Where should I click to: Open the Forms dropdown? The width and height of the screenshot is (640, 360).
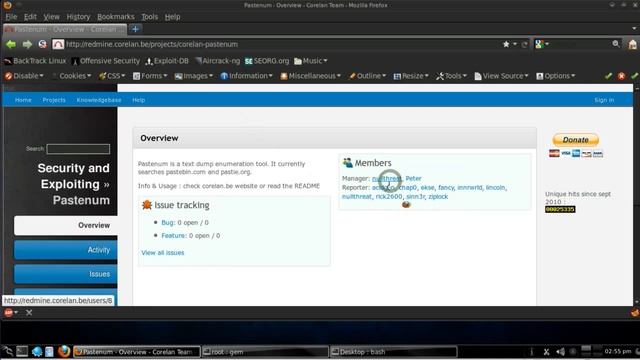click(150, 76)
